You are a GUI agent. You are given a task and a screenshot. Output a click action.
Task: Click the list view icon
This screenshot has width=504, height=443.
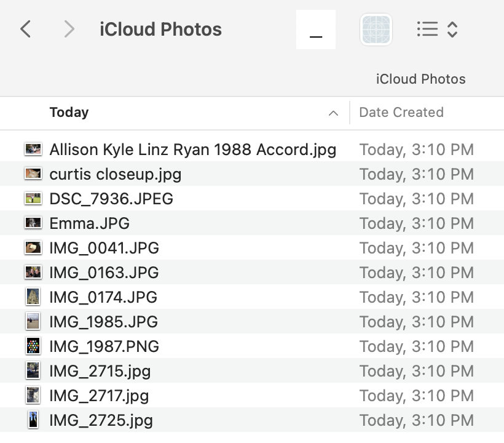click(427, 30)
